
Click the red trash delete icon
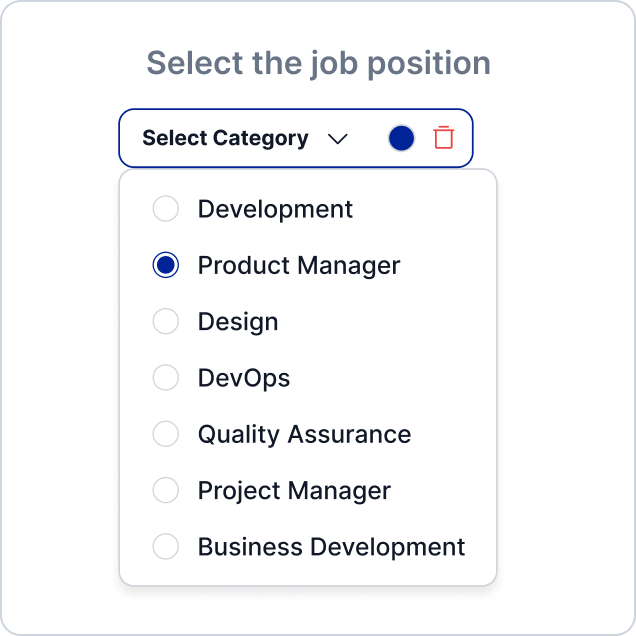[443, 138]
